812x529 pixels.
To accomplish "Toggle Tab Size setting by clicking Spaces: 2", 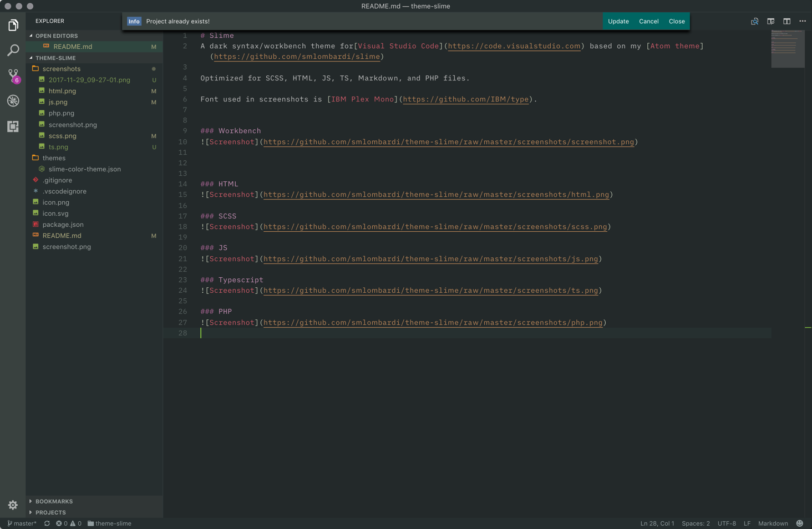I will (x=695, y=523).
